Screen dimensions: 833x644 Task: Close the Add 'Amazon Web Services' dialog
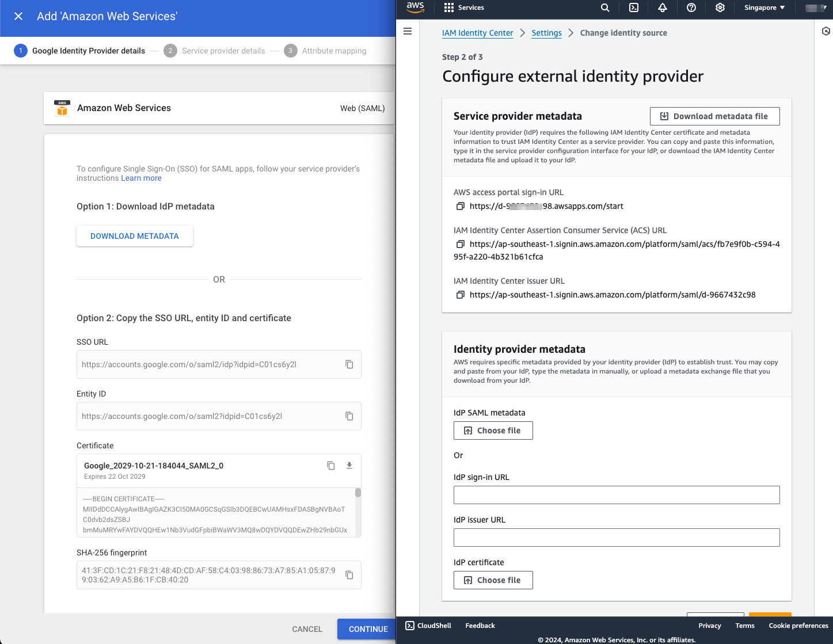click(x=18, y=16)
